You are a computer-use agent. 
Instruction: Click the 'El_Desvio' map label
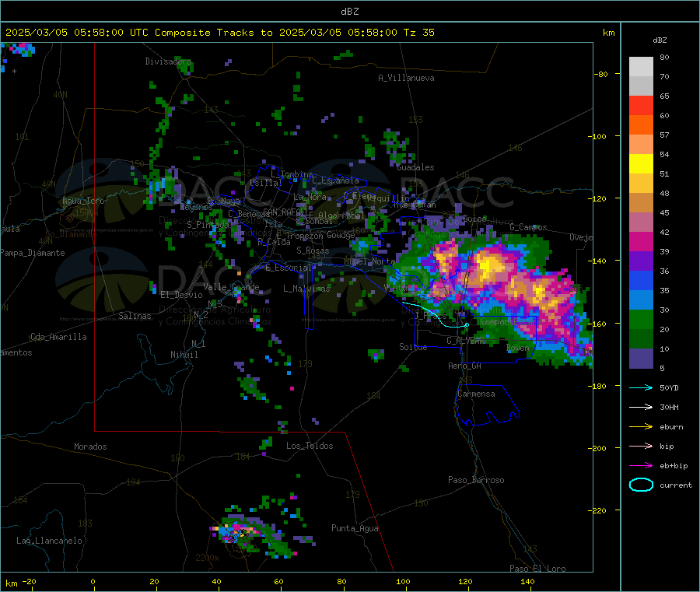(x=181, y=295)
